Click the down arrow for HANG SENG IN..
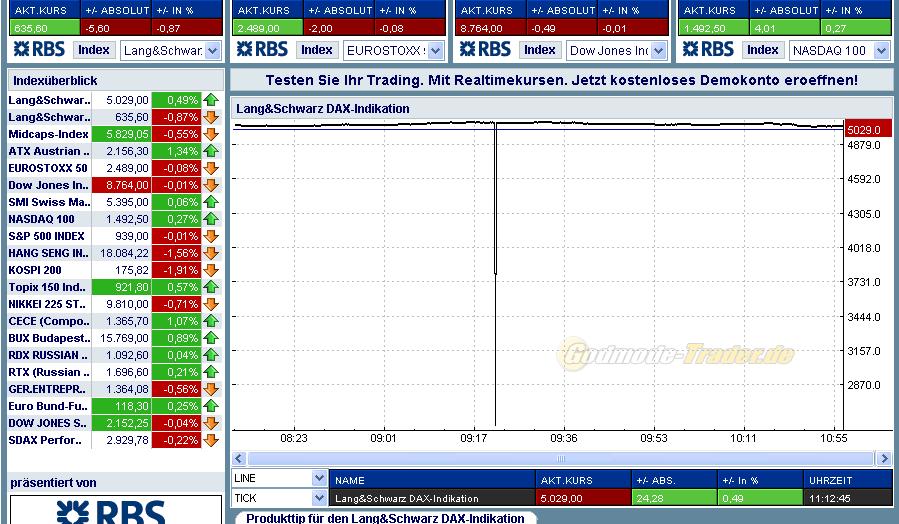 (x=211, y=253)
